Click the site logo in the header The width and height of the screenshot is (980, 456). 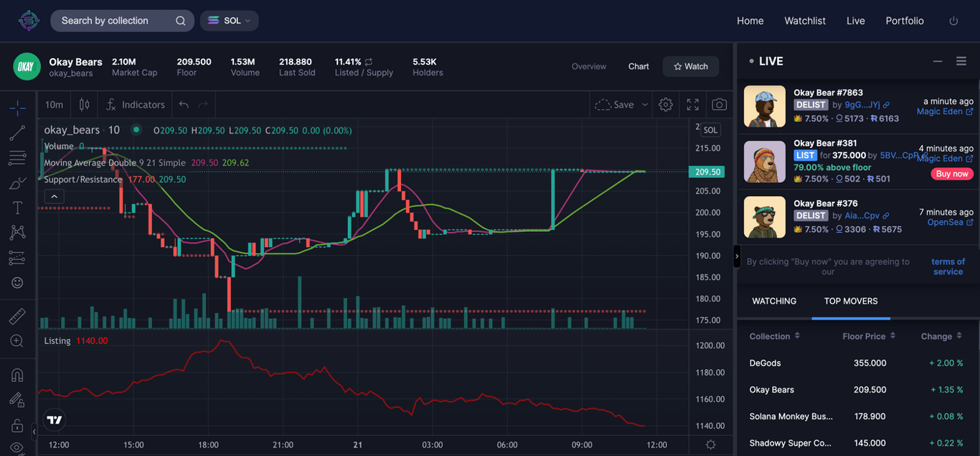(29, 21)
